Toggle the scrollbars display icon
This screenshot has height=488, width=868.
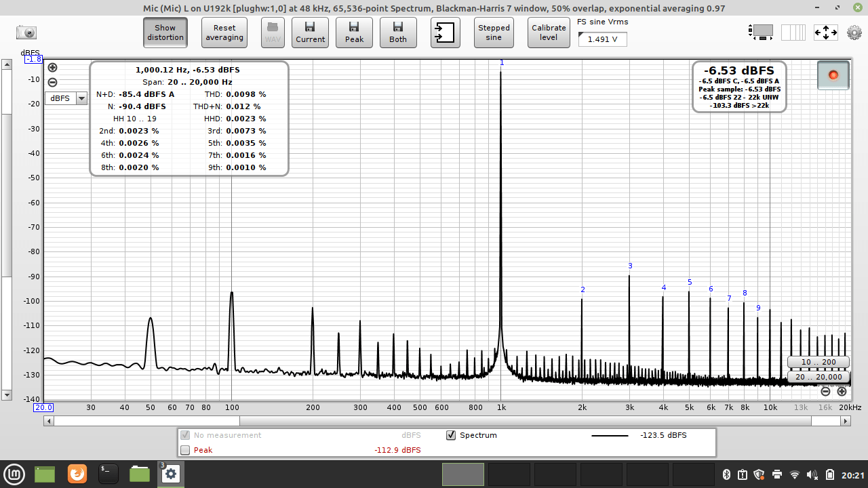tap(761, 32)
